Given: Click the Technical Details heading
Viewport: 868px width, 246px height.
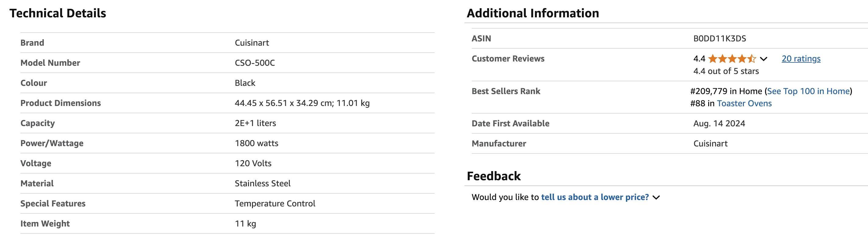Looking at the screenshot, I should (x=58, y=13).
